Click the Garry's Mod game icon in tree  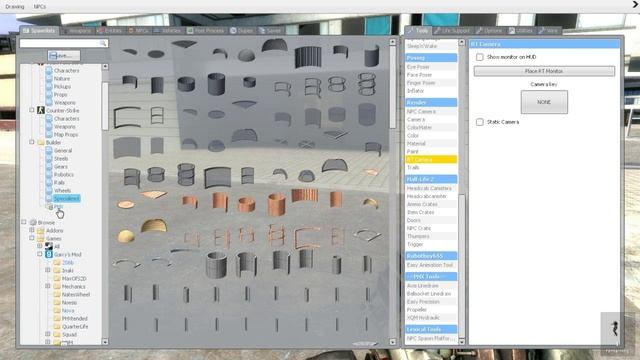pyautogui.click(x=49, y=254)
